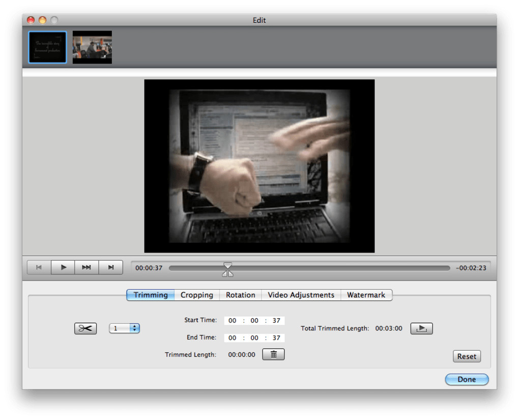This screenshot has height=420, width=519.
Task: Open the Cropping tab
Action: point(197,295)
